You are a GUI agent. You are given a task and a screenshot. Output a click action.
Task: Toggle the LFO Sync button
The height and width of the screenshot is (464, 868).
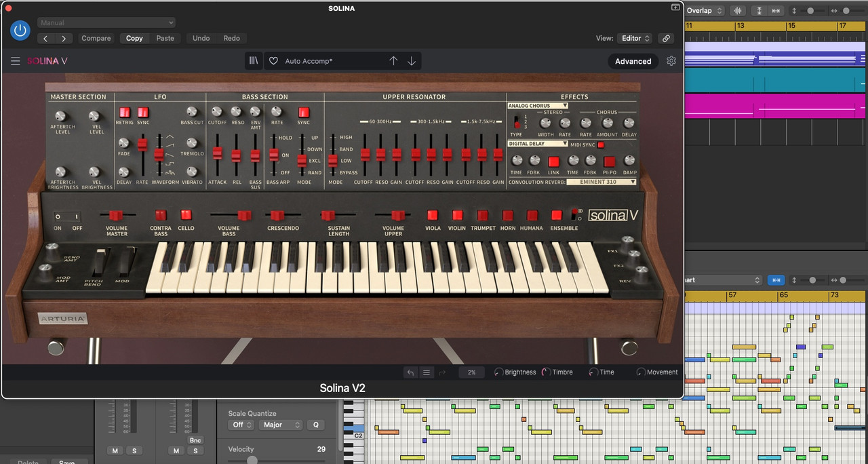(143, 113)
